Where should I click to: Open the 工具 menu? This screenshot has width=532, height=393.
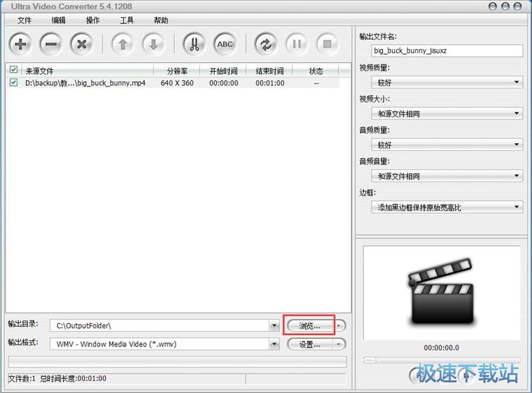126,21
